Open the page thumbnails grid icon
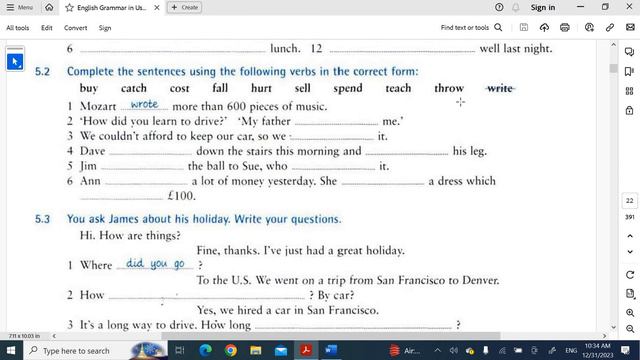The width and height of the screenshot is (640, 360). tap(629, 91)
